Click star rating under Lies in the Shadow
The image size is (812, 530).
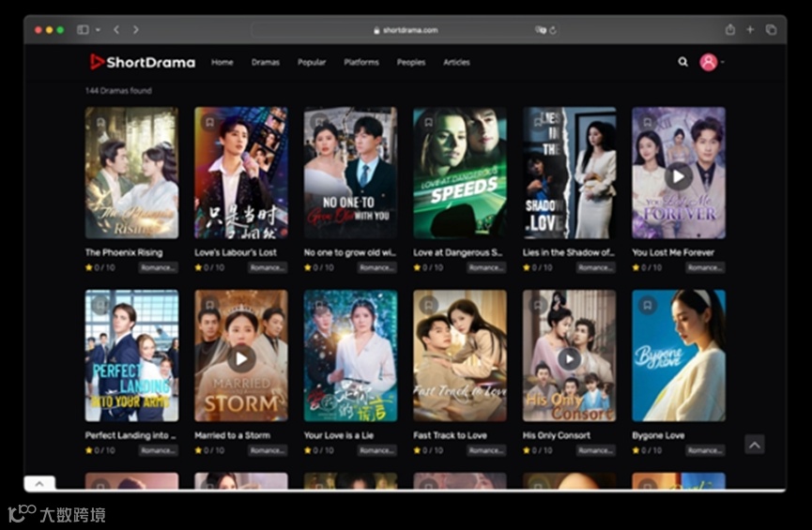(538, 267)
